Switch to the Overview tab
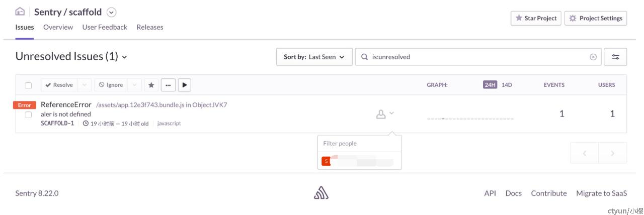The width and height of the screenshot is (644, 215). coord(58,27)
